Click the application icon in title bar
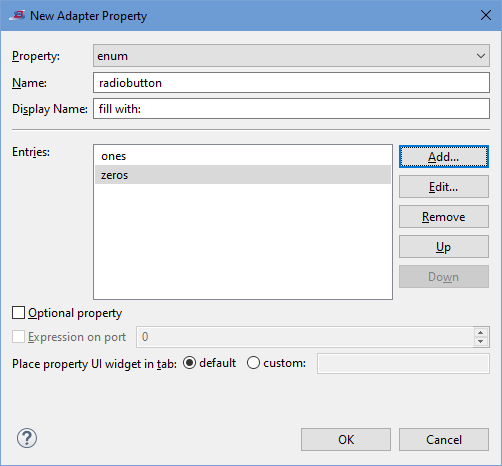The width and height of the screenshot is (502, 466). pos(17,15)
